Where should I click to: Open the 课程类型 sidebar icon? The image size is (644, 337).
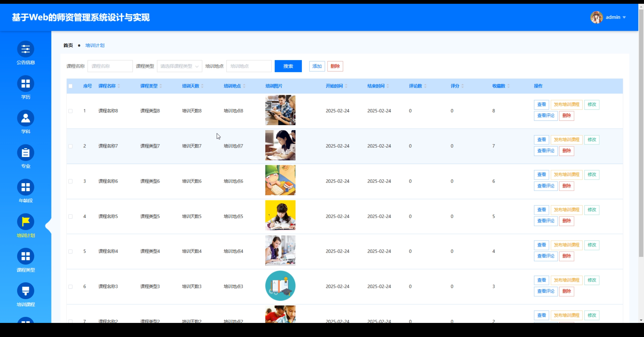[25, 256]
